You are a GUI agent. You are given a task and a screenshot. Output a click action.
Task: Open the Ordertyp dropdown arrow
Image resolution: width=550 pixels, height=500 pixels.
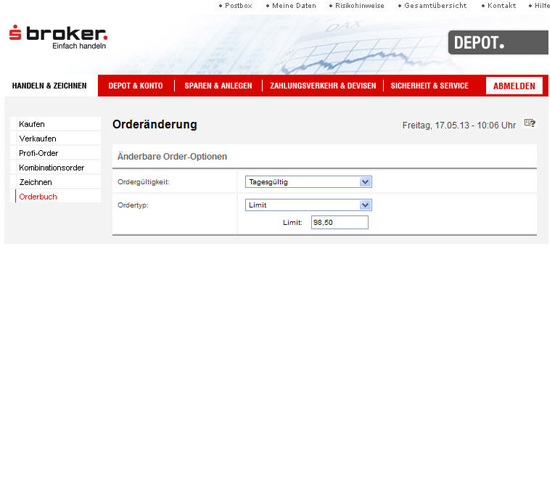(365, 205)
